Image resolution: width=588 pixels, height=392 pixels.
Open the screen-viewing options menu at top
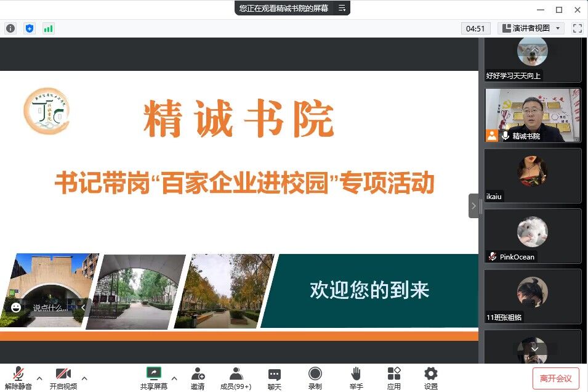pos(342,8)
